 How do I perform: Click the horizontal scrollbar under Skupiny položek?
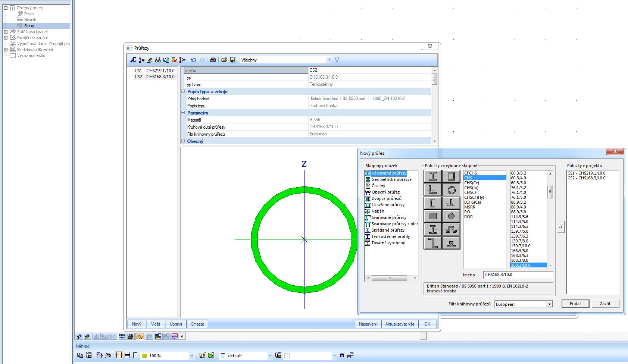point(391,278)
